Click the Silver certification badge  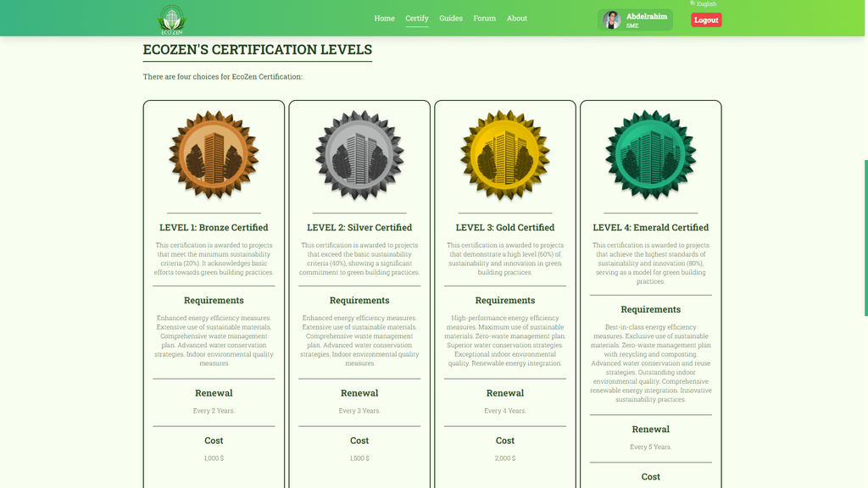359,155
